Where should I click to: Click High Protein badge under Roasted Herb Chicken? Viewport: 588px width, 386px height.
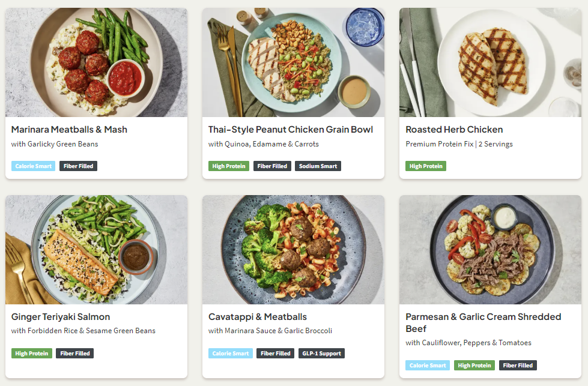click(426, 166)
